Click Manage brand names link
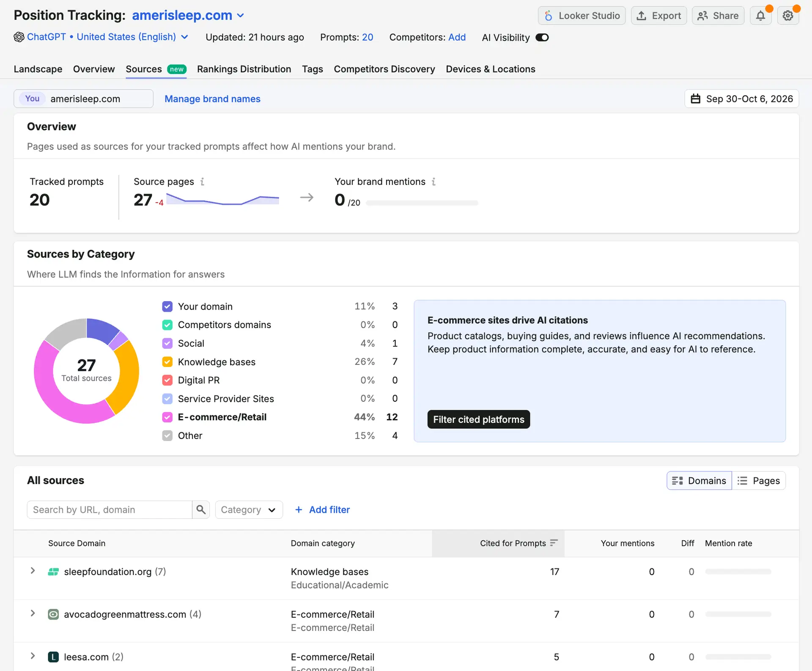The width and height of the screenshot is (812, 671). point(212,99)
